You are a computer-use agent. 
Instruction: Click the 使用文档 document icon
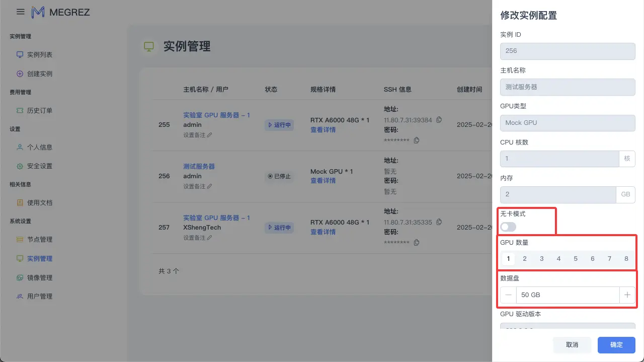click(20, 202)
